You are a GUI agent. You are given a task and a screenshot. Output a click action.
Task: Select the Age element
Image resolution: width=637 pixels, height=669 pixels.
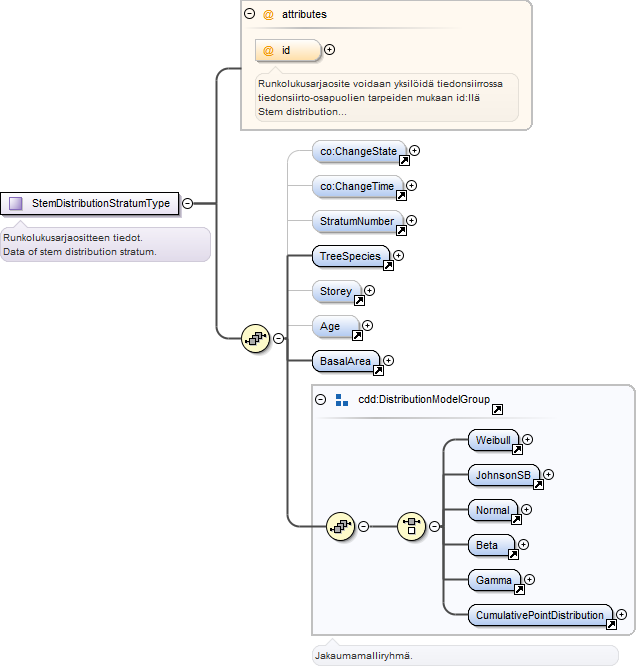335,326
